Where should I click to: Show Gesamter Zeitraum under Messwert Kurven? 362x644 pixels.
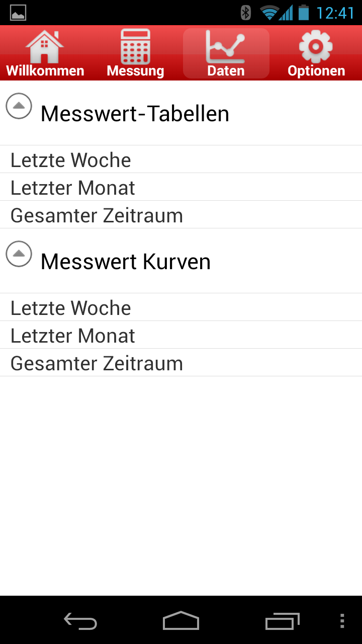tap(181, 363)
